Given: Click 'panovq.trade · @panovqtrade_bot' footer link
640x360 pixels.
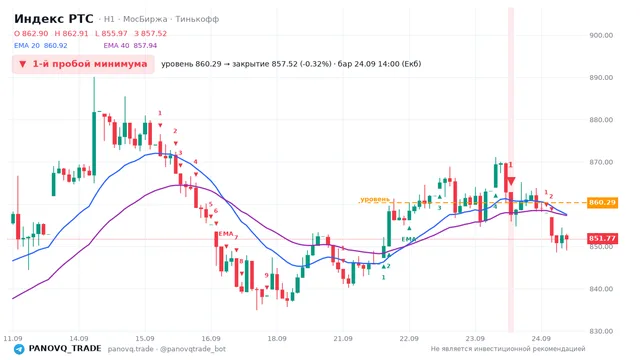Looking at the screenshot, I should click(x=167, y=349).
